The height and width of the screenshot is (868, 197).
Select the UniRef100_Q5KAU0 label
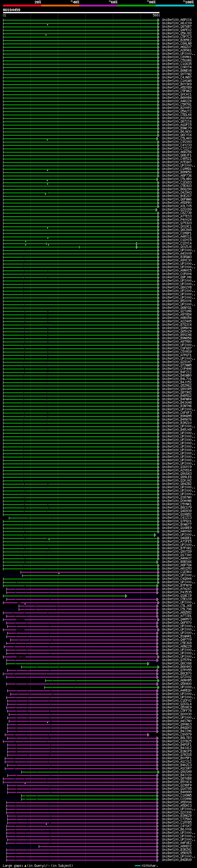[x=177, y=684]
